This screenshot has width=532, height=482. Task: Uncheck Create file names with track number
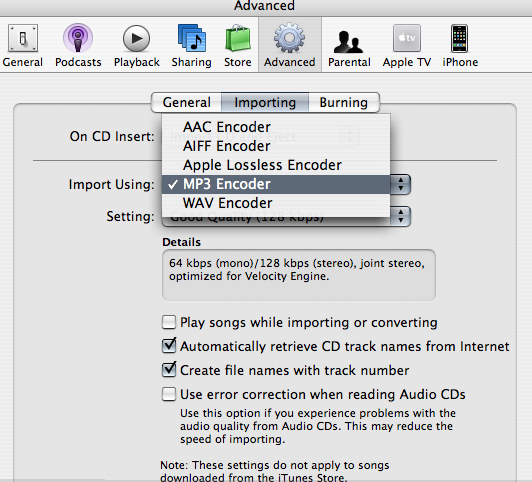point(169,370)
